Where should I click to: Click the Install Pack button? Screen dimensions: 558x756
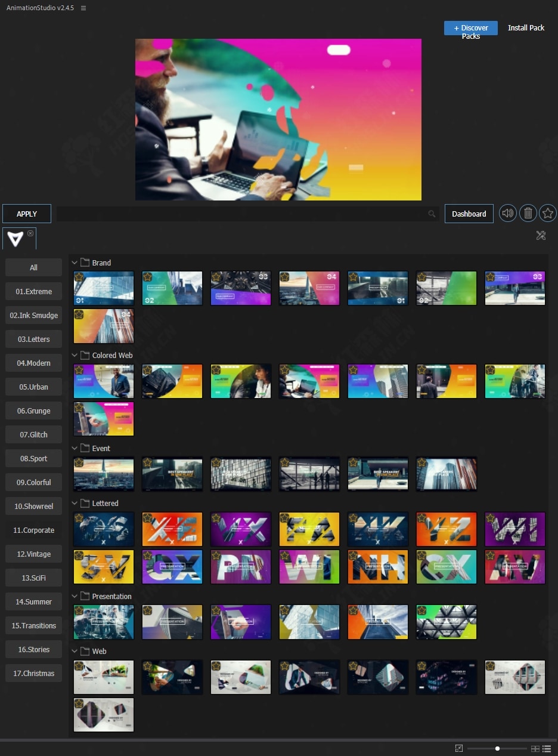click(x=526, y=28)
